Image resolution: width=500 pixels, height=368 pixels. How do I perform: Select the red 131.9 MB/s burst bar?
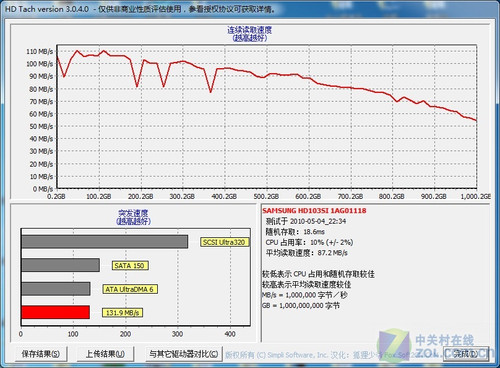pos(56,312)
